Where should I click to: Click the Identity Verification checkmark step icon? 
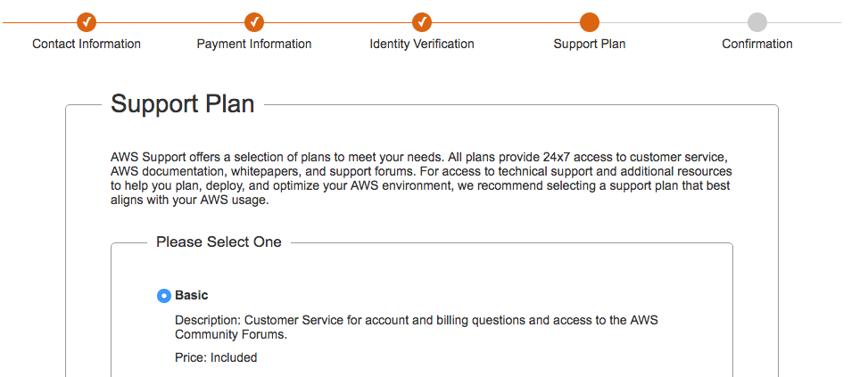[x=422, y=22]
